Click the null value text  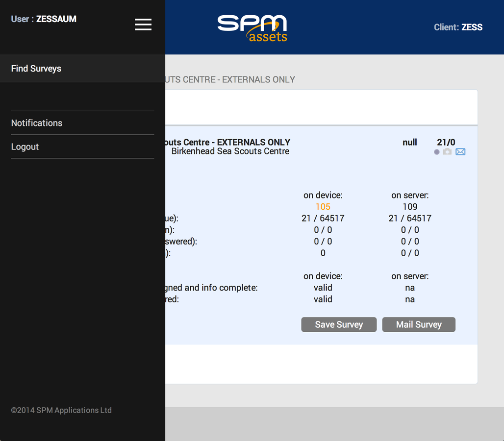click(x=410, y=142)
